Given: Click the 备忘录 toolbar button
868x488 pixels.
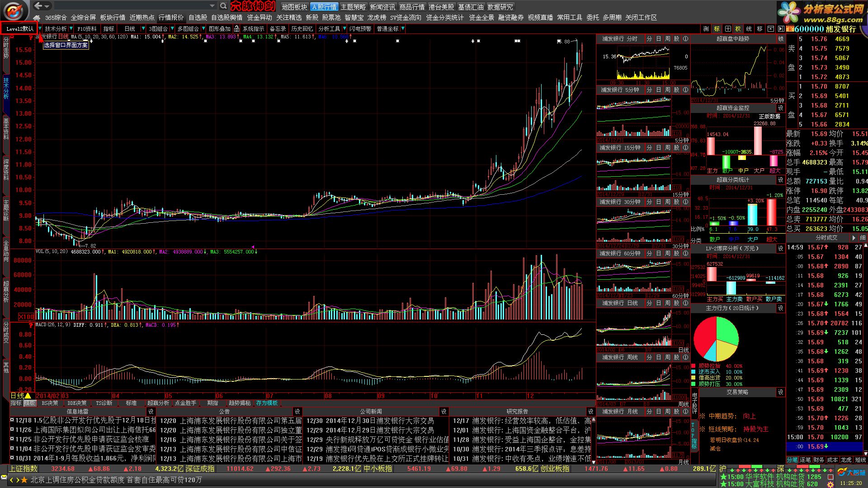Looking at the screenshot, I should (x=278, y=28).
